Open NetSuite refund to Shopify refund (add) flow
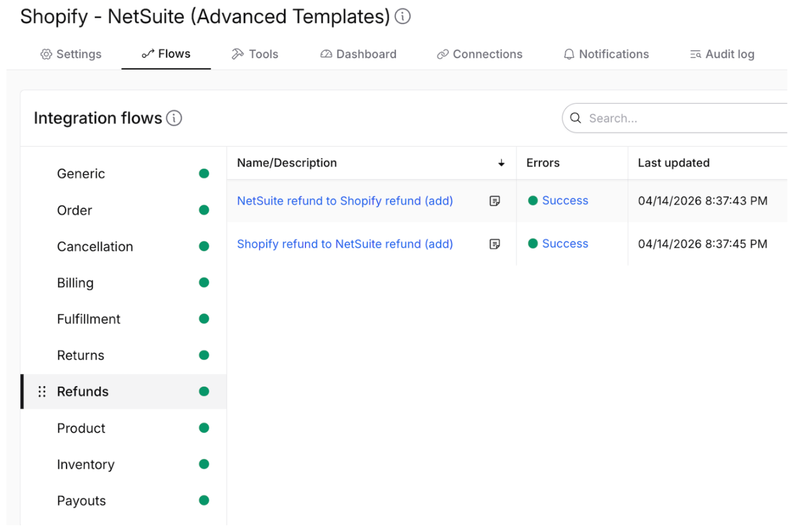Viewport: 794px width, 532px height. tap(345, 201)
